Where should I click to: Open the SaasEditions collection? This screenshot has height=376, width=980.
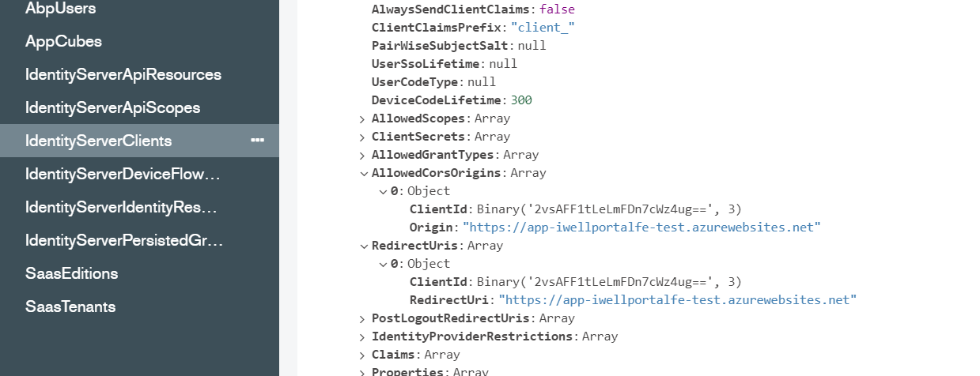click(x=71, y=273)
